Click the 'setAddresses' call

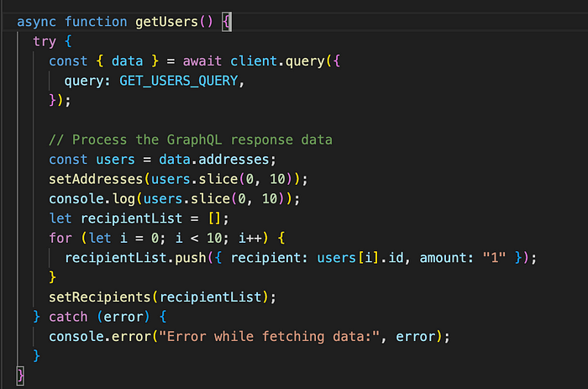(96, 179)
